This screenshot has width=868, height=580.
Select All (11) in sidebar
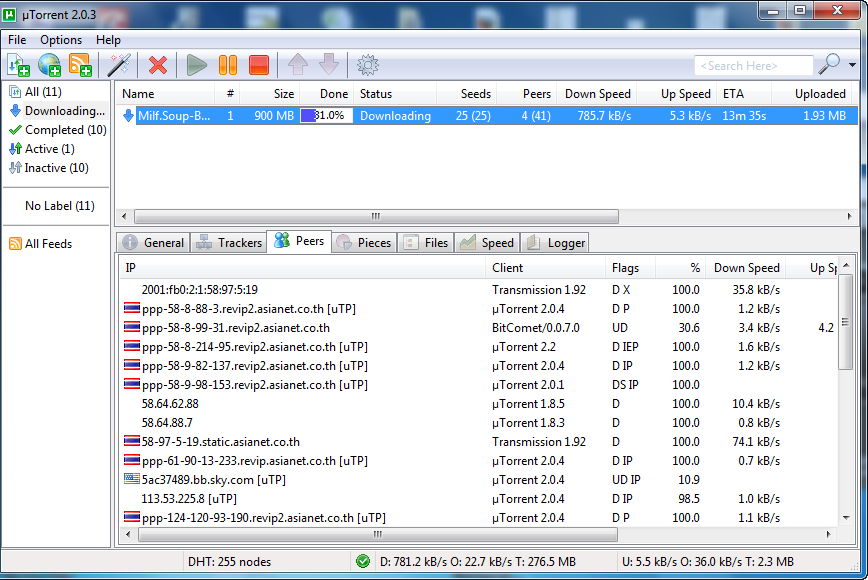click(x=35, y=92)
